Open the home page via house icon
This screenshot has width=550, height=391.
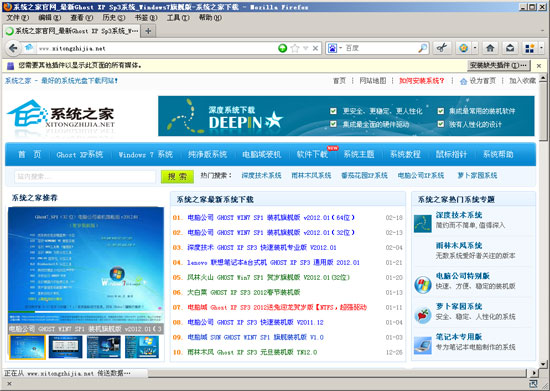pyautogui.click(x=490, y=48)
